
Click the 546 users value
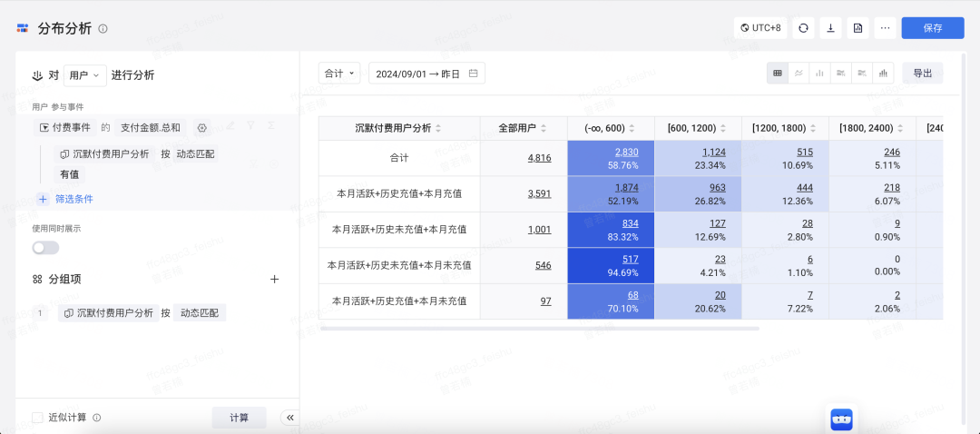(x=544, y=265)
